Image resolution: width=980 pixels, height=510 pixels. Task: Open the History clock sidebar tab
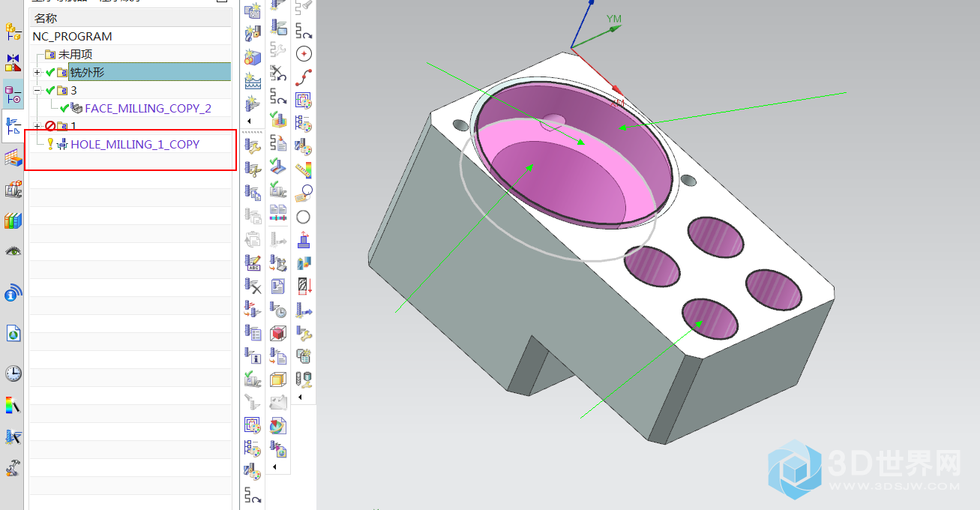(x=13, y=373)
